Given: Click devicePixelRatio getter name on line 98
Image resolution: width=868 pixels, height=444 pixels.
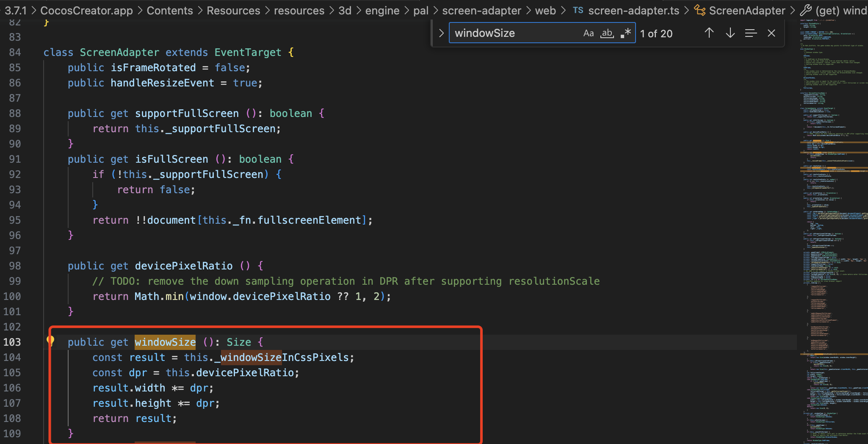Looking at the screenshot, I should click(184, 266).
